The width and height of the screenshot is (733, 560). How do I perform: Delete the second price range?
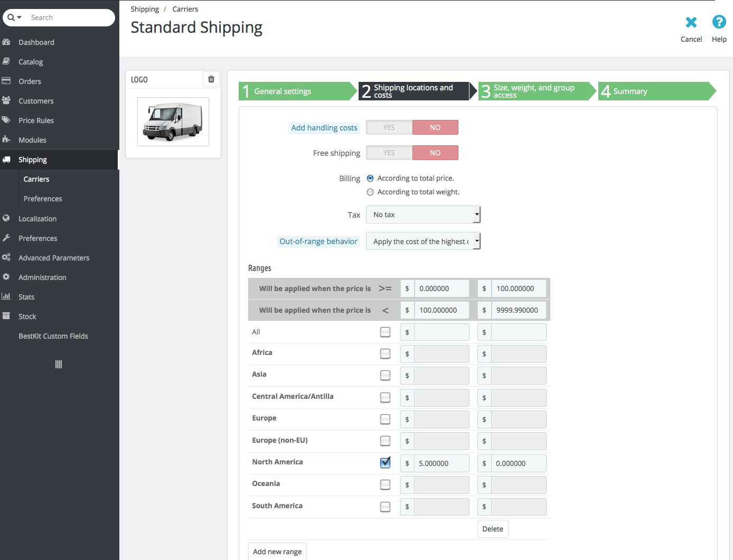point(493,529)
